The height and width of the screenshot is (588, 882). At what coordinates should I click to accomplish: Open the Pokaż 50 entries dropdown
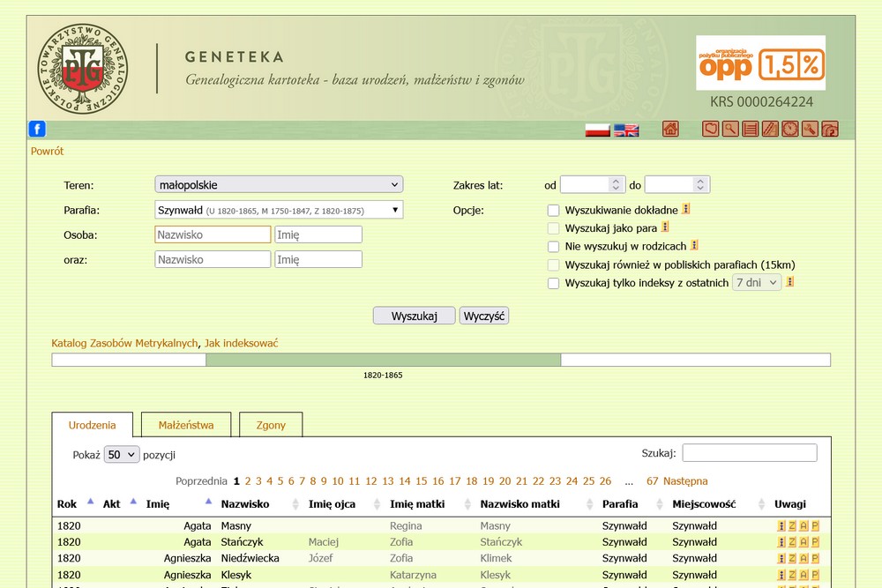point(122,455)
